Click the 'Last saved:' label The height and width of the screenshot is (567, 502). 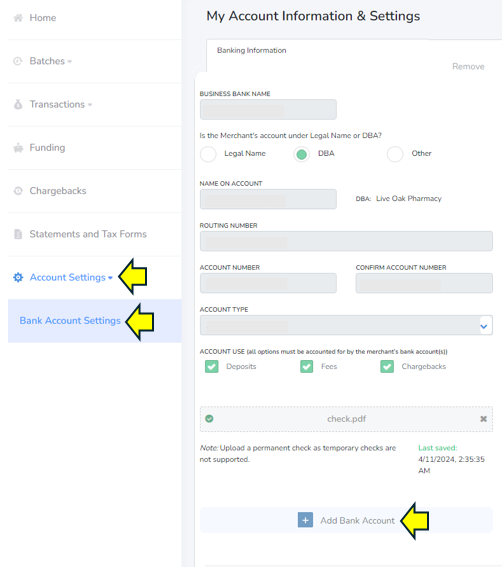tap(438, 448)
